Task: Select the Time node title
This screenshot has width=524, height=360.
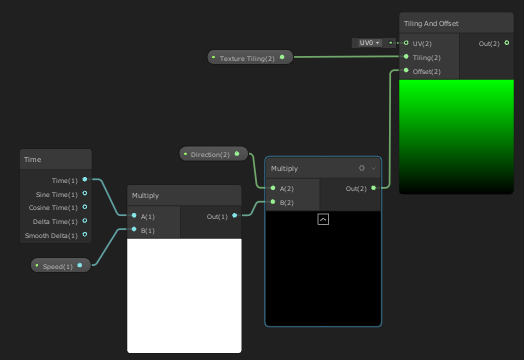Action: tap(32, 159)
